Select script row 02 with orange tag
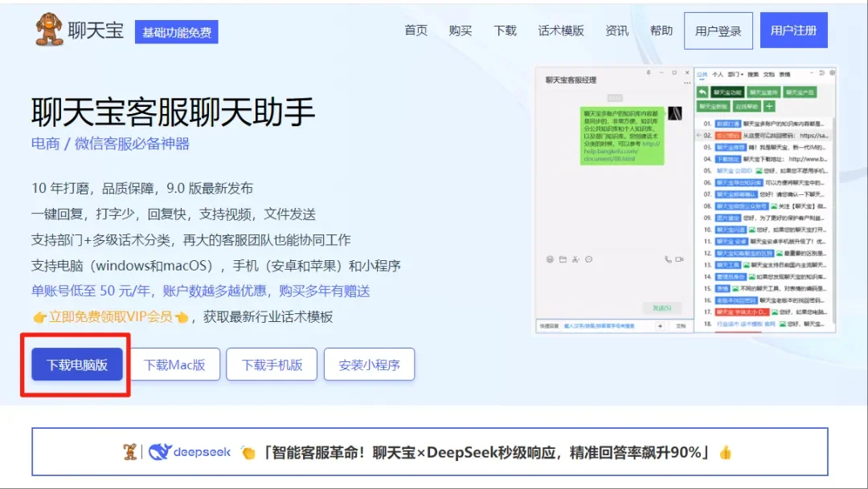The height and width of the screenshot is (489, 868). [764, 136]
